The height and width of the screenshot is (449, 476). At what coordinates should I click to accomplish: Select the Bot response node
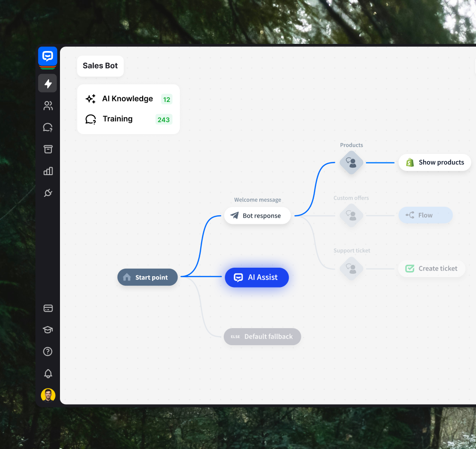point(257,216)
